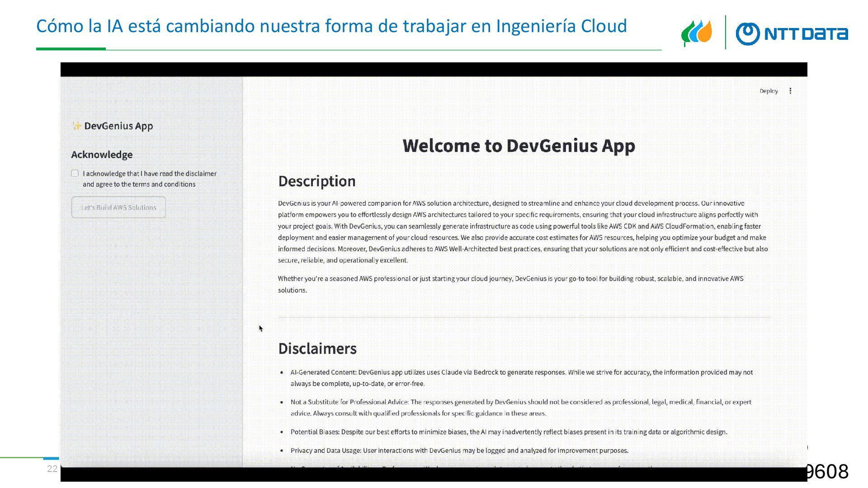This screenshot has height=488, width=868.
Task: Click the Privacy and Data Usage bullet
Action: [459, 450]
